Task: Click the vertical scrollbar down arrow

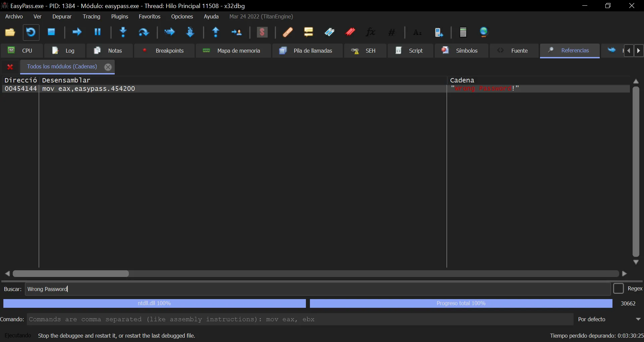Action: (x=636, y=262)
